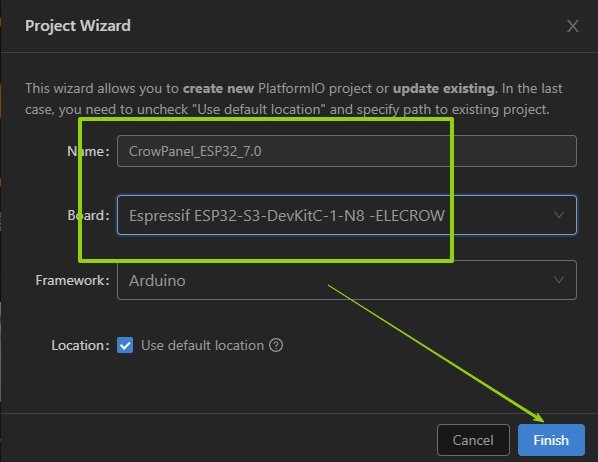598x462 pixels.
Task: Click the "Project Wizard" title text
Action: pos(78,26)
